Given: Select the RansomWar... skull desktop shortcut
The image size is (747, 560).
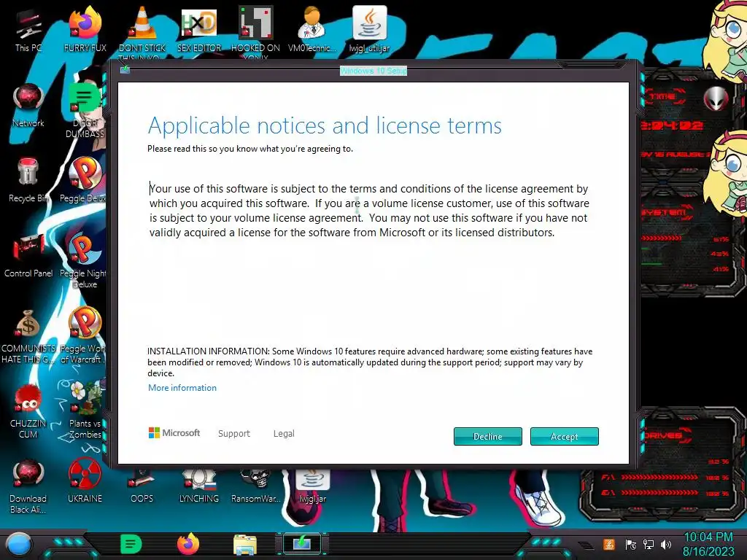Looking at the screenshot, I should (256, 486).
